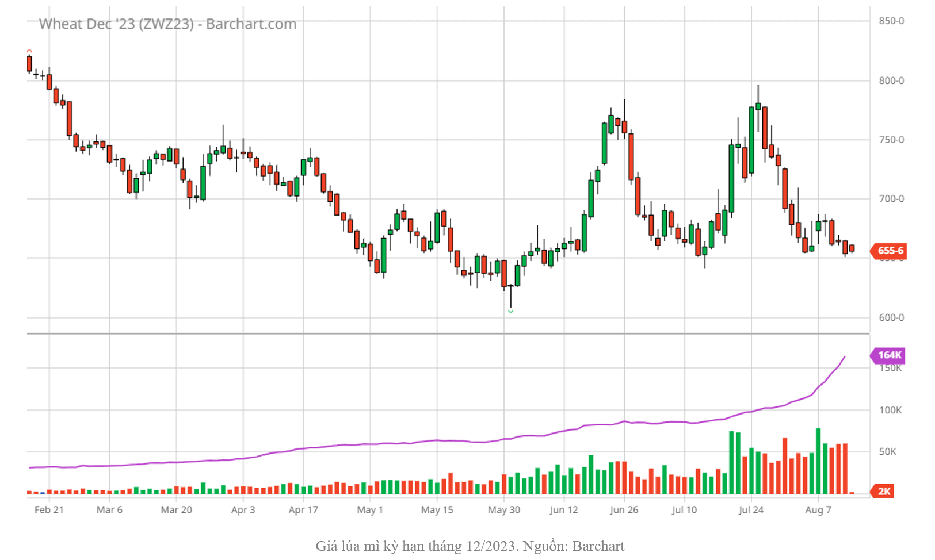Click the Jul 24 date label
The width and height of the screenshot is (935, 560).
(751, 510)
